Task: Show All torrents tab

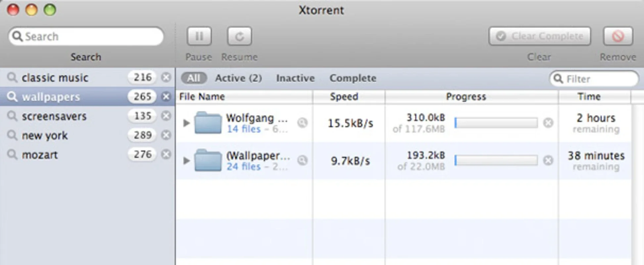Action: coord(194,78)
